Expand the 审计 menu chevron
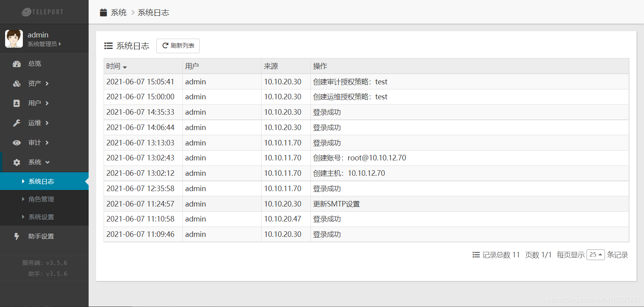 click(47, 143)
